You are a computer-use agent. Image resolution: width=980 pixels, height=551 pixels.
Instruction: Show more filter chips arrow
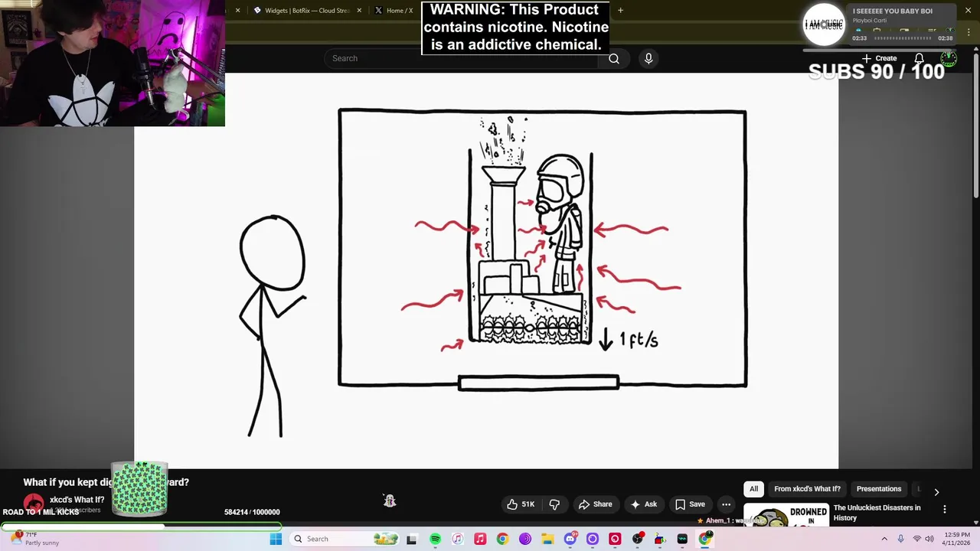(x=936, y=491)
